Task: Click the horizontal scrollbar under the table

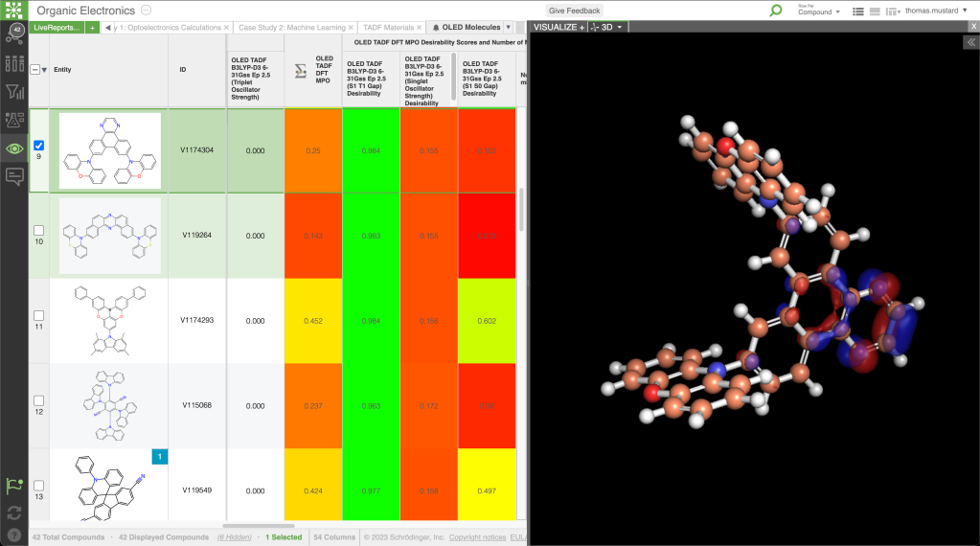Action: (258, 525)
